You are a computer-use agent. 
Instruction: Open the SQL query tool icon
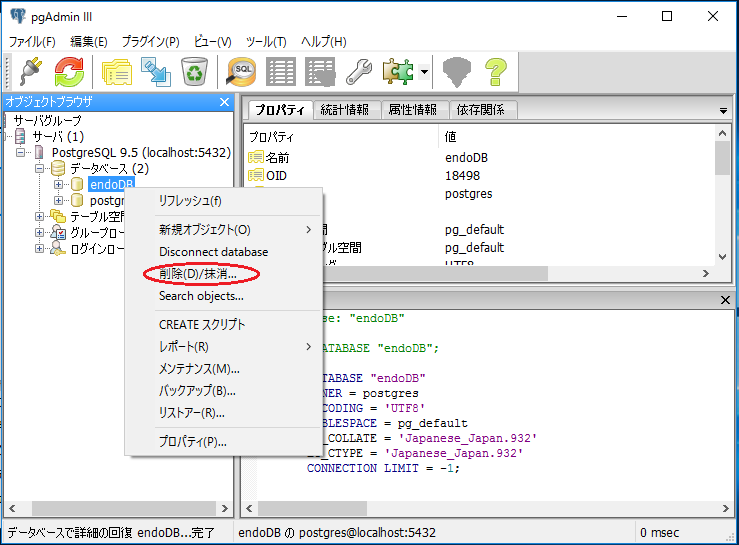(241, 72)
